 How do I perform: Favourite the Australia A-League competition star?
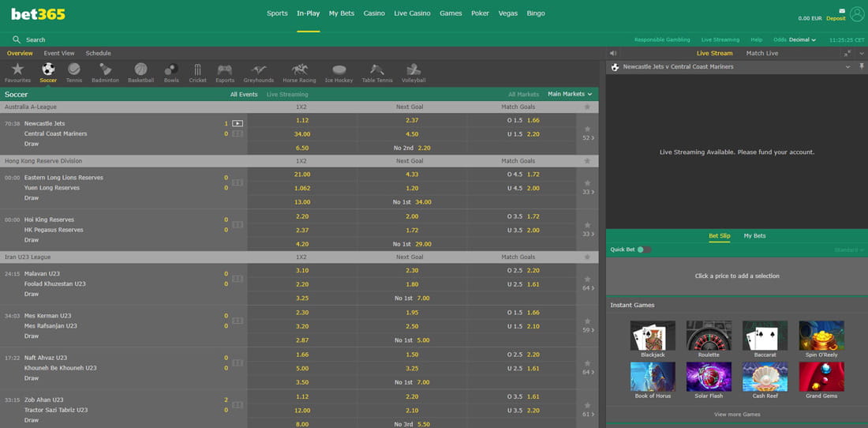[x=587, y=107]
